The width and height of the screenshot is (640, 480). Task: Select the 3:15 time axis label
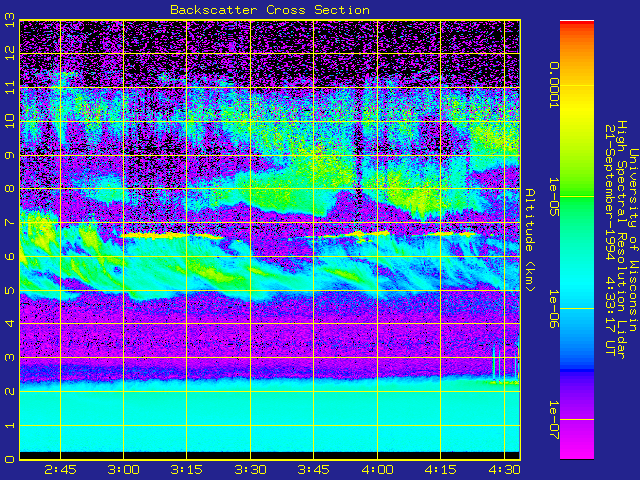(x=187, y=470)
